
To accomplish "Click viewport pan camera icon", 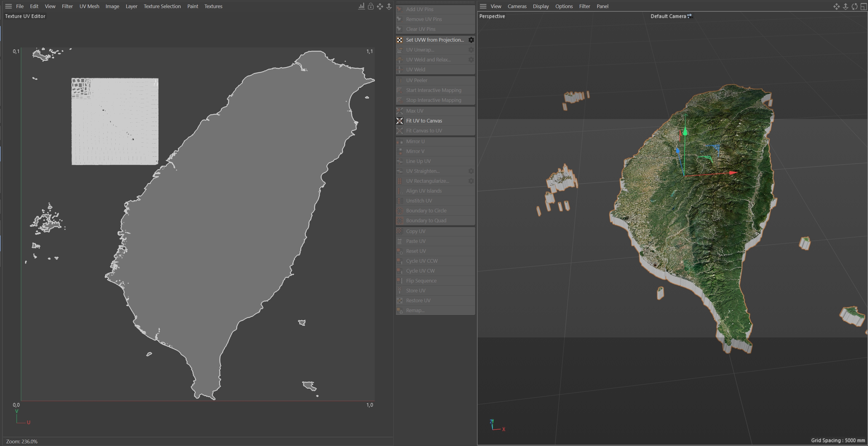I will tap(836, 6).
